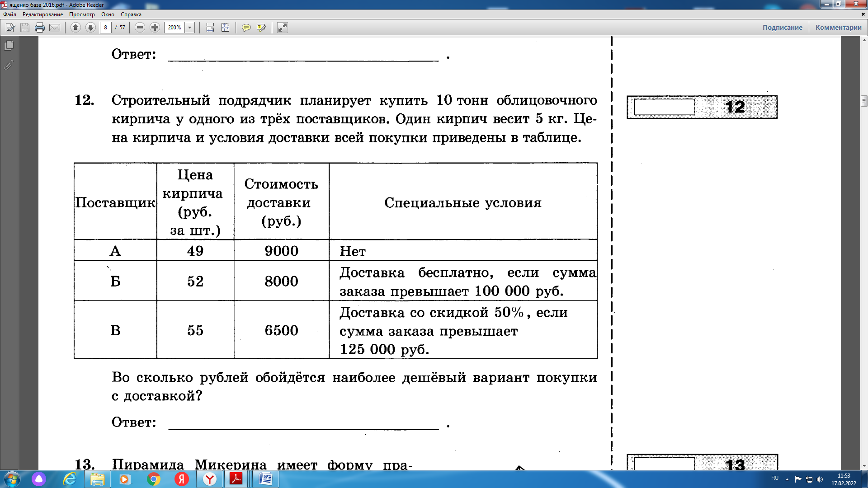Open the Windows Start menu
The image size is (868, 488).
pos(12,479)
